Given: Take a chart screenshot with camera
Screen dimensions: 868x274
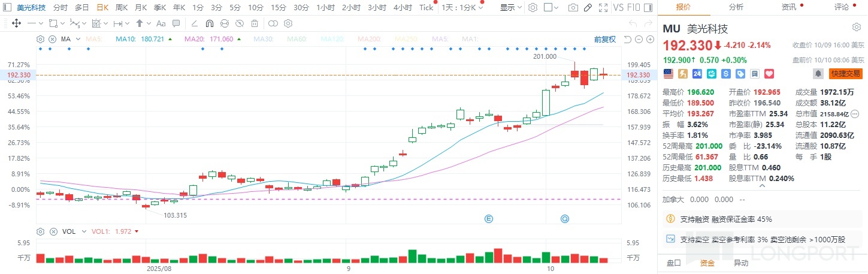Looking at the screenshot, I should coord(573,7).
